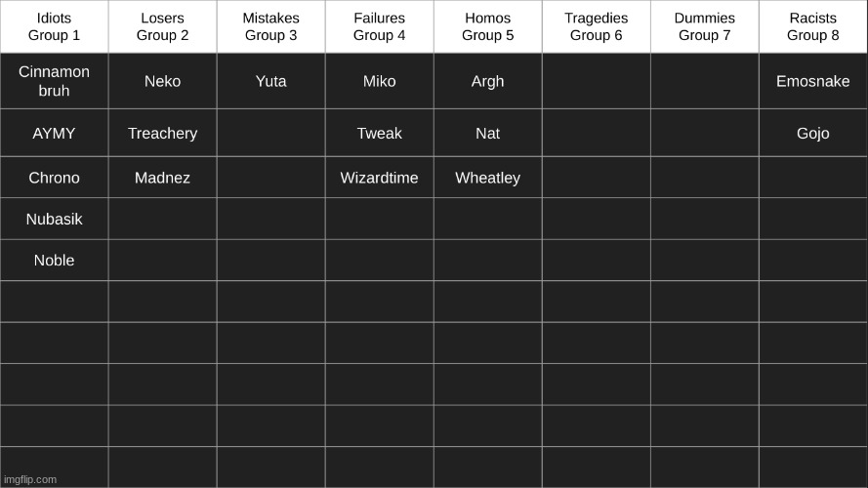Screen dimensions: 868x488
Task: Click the Group 8 column header
Action: click(813, 26)
